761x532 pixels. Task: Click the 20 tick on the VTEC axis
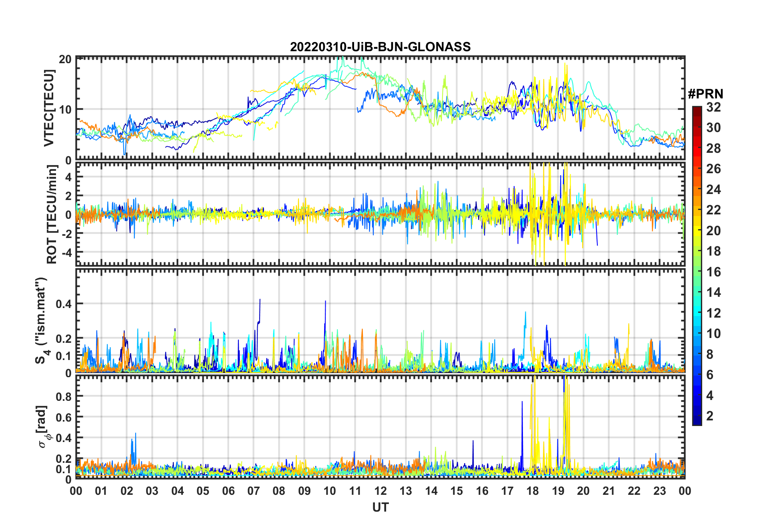[x=65, y=59]
